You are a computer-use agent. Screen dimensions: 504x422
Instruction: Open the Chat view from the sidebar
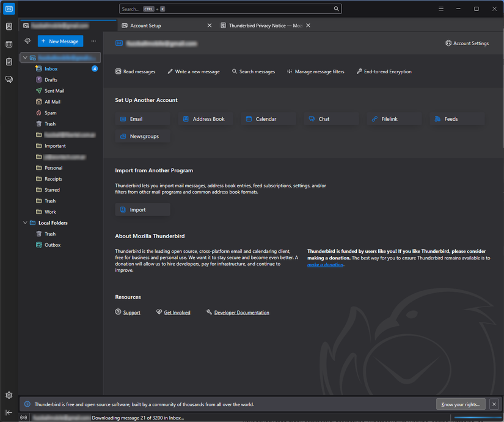[9, 79]
